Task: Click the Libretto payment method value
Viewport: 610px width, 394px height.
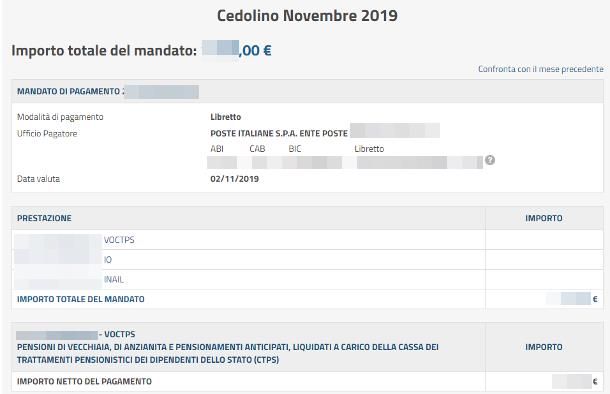Action: (x=226, y=117)
